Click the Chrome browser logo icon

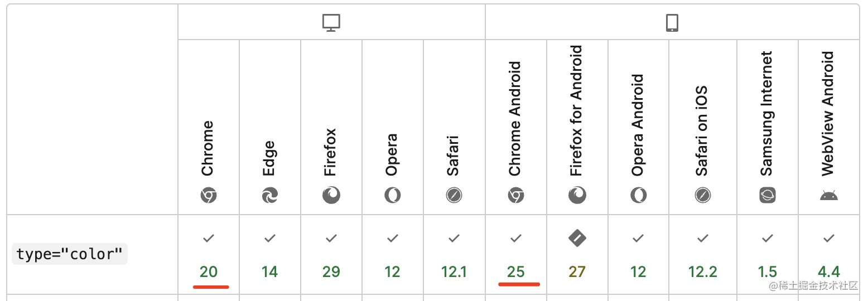[x=209, y=195]
